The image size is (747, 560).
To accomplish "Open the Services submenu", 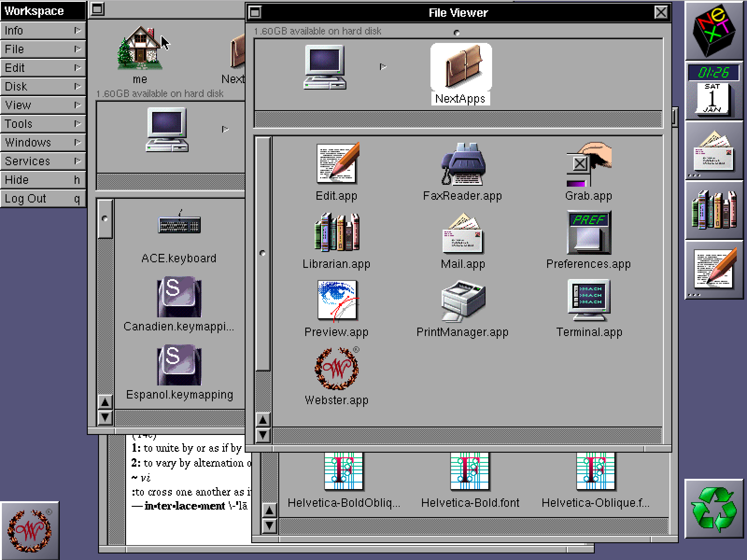I will point(43,161).
